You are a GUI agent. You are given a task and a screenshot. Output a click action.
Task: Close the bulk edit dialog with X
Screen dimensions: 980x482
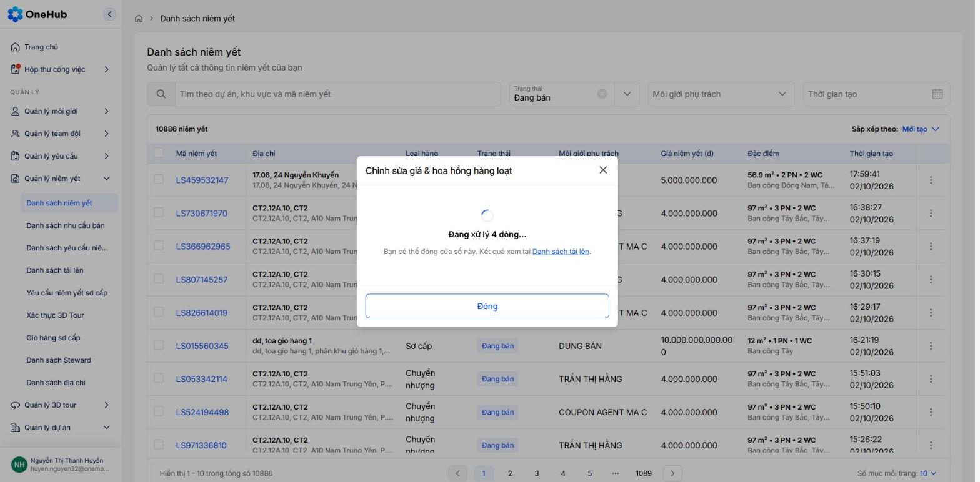click(x=603, y=170)
